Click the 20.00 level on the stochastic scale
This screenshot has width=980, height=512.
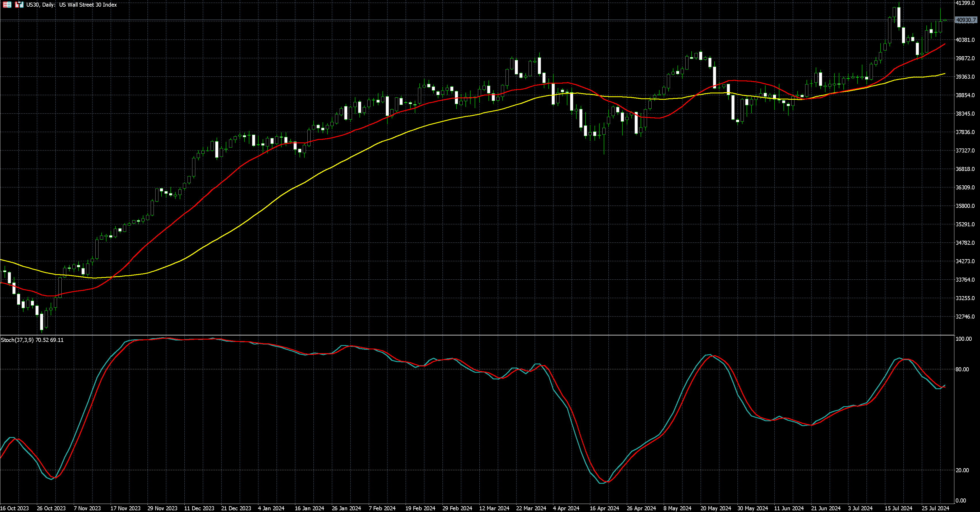[962, 470]
